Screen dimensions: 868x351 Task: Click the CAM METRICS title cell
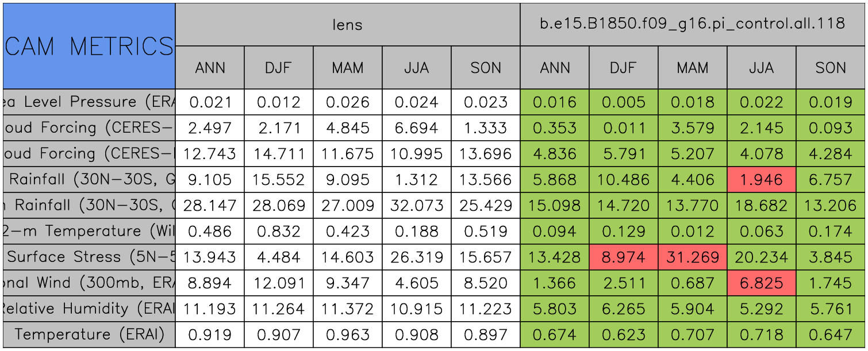[89, 46]
